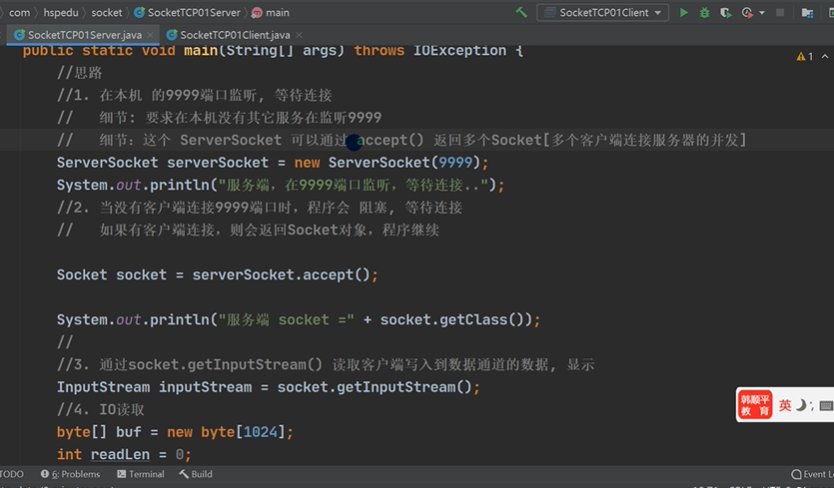Screen dimensions: 834x488
Task: Click on 'socket.getInputStream()' code text
Action: point(374,387)
